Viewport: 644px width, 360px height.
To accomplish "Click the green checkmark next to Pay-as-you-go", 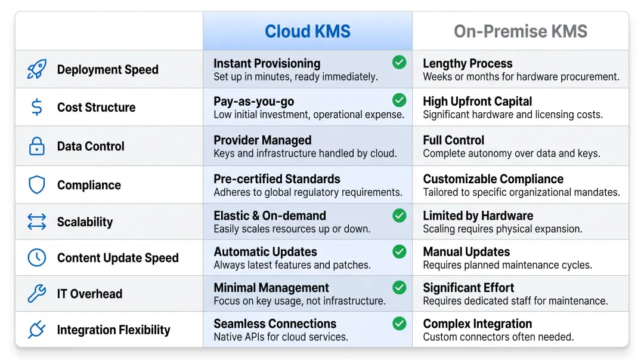I will tap(399, 100).
